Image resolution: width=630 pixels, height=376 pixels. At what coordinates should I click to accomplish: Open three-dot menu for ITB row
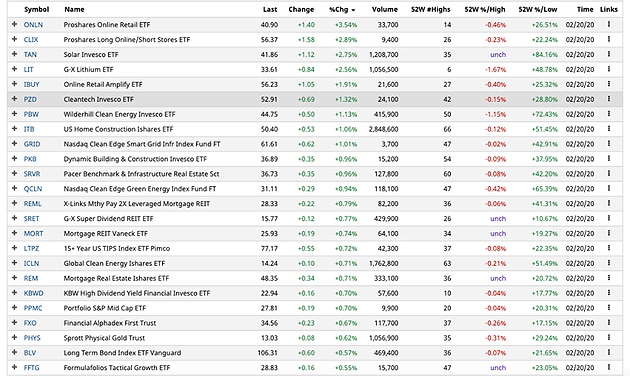(609, 129)
